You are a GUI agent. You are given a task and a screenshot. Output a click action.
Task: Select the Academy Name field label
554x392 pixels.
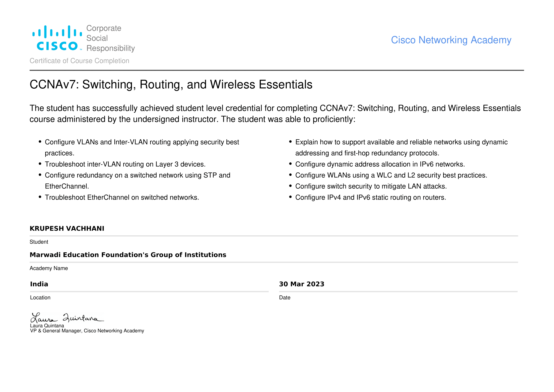[x=49, y=269]
